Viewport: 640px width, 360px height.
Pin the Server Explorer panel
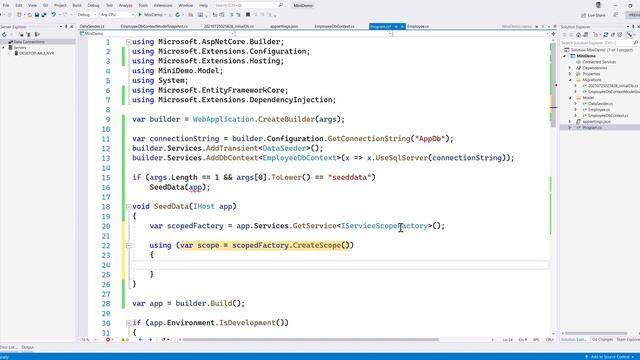[66, 27]
